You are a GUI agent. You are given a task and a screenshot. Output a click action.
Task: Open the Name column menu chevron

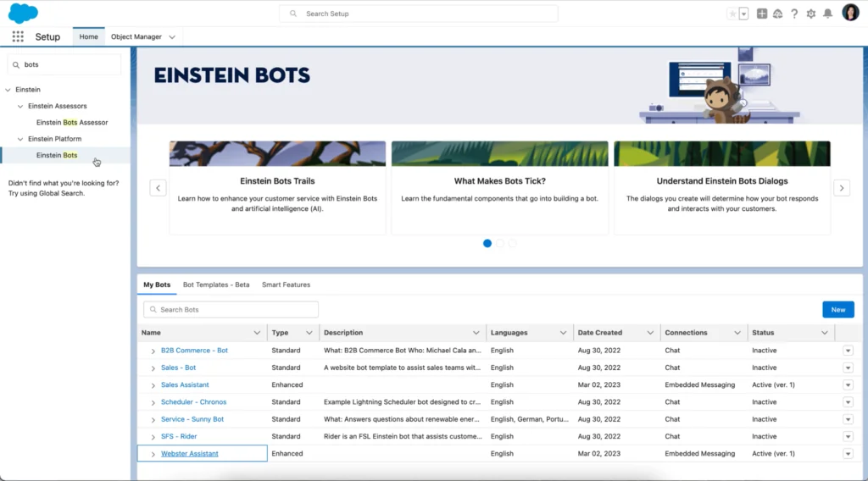pyautogui.click(x=257, y=333)
